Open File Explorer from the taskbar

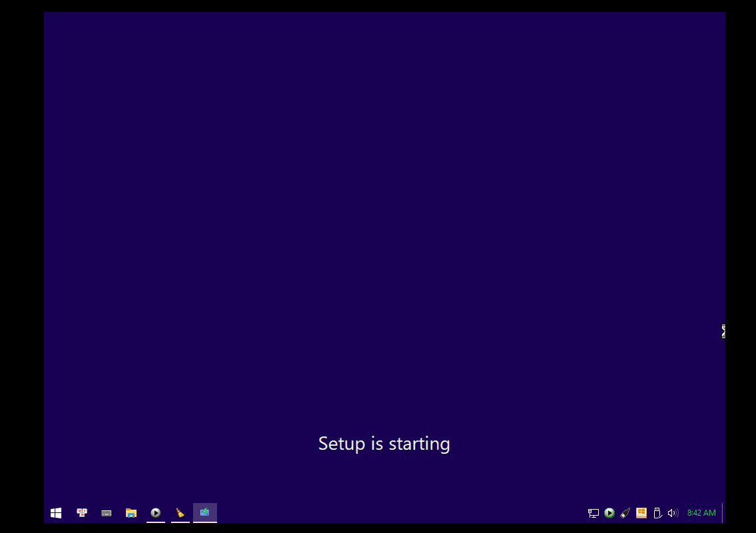pyautogui.click(x=131, y=513)
